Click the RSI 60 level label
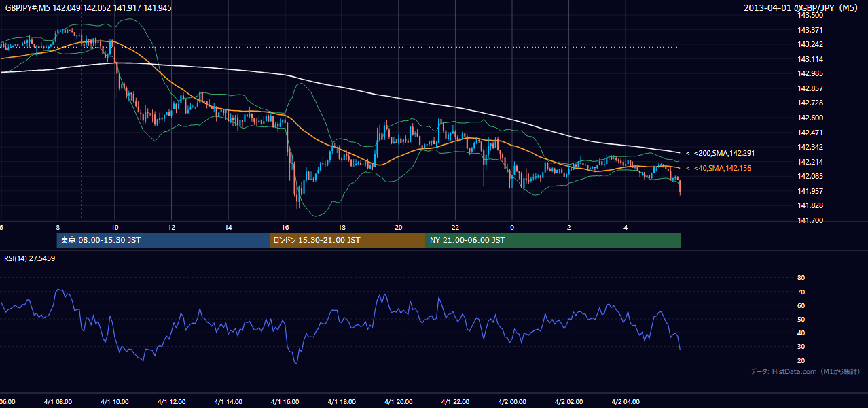Viewport: 868px width, 408px height. (801, 305)
